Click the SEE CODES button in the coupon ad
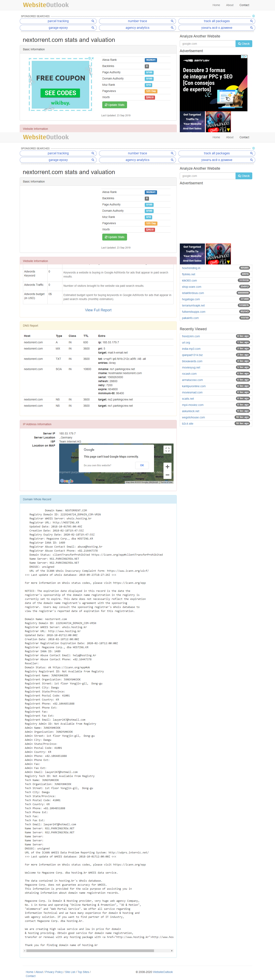The width and height of the screenshot is (275, 980). point(60,93)
